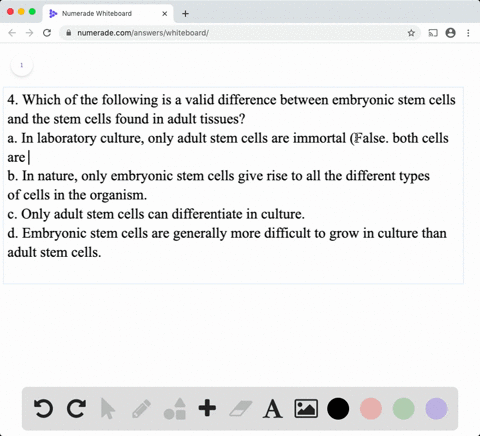Viewport: 480px width, 436px height.
Task: Click the option b text about nature
Action: [x=218, y=176]
